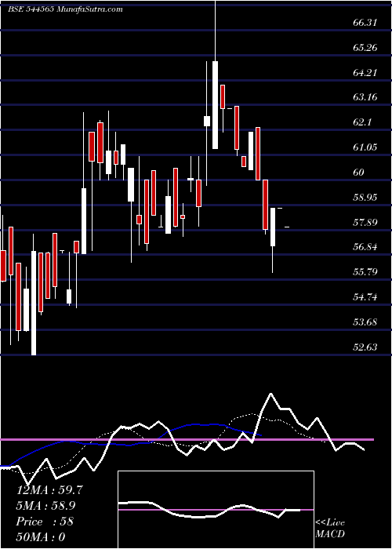Click the 12MA : 59.7 reading
392x549 pixels.
(49, 490)
